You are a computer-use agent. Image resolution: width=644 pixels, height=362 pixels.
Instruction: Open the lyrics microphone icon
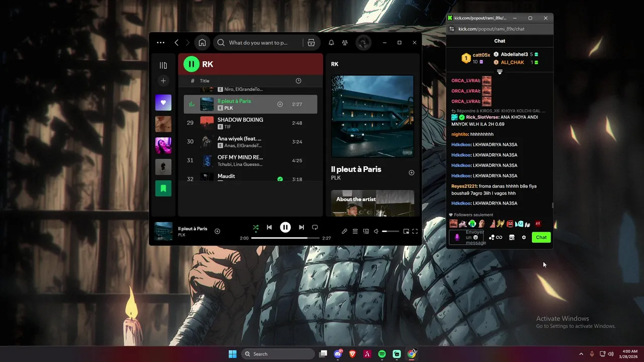click(x=344, y=231)
